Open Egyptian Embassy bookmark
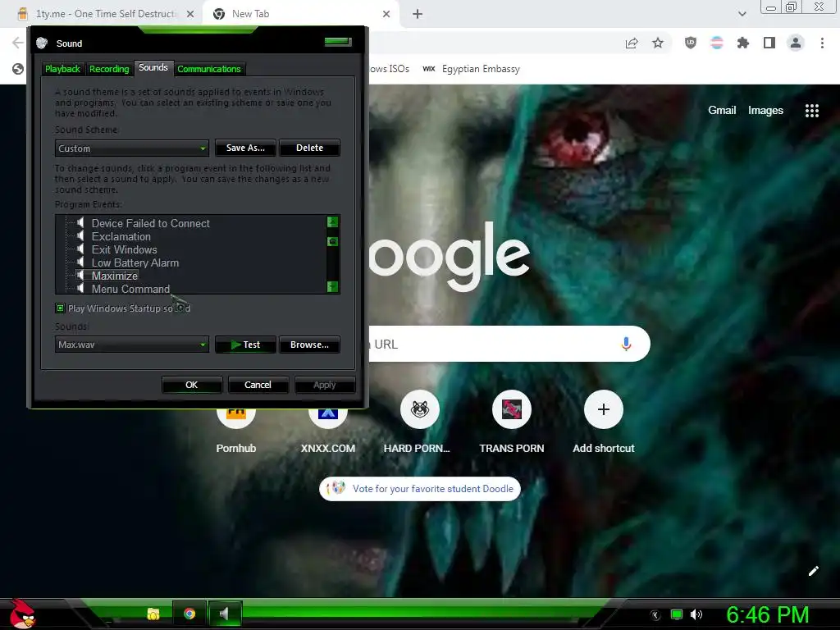Image resolution: width=840 pixels, height=630 pixels. pos(472,69)
